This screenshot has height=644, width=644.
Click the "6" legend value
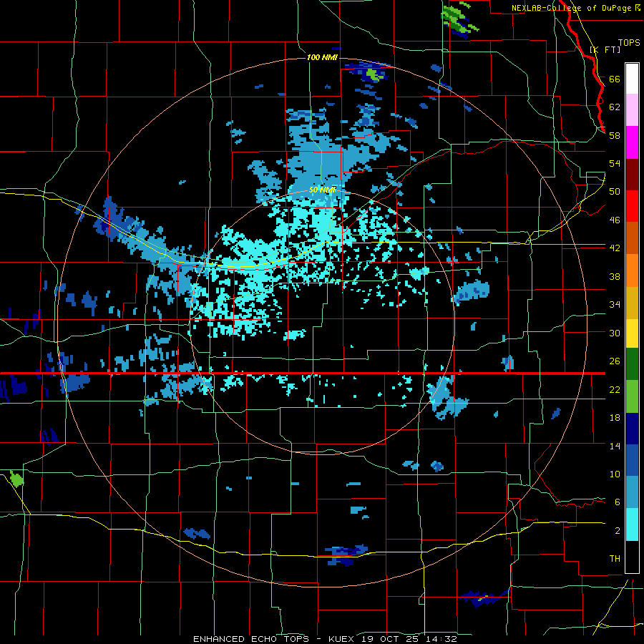tap(618, 502)
